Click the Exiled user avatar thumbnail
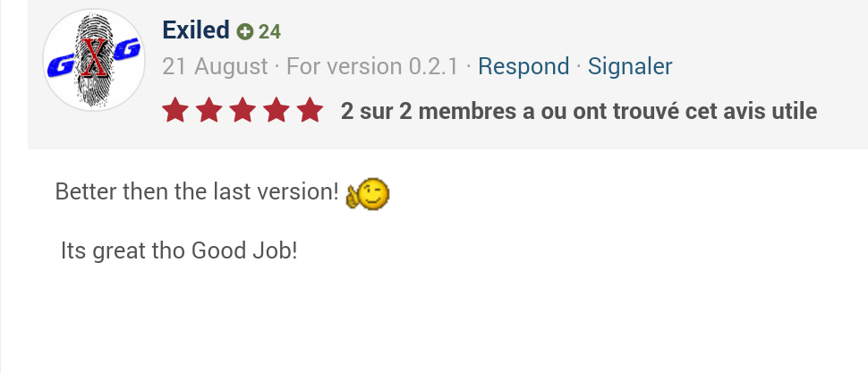 94,60
